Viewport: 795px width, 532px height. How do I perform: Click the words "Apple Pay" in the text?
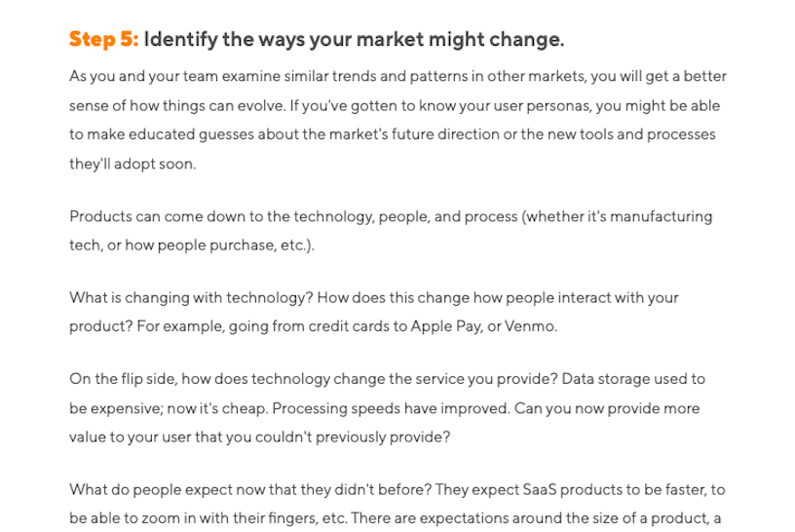point(446,326)
